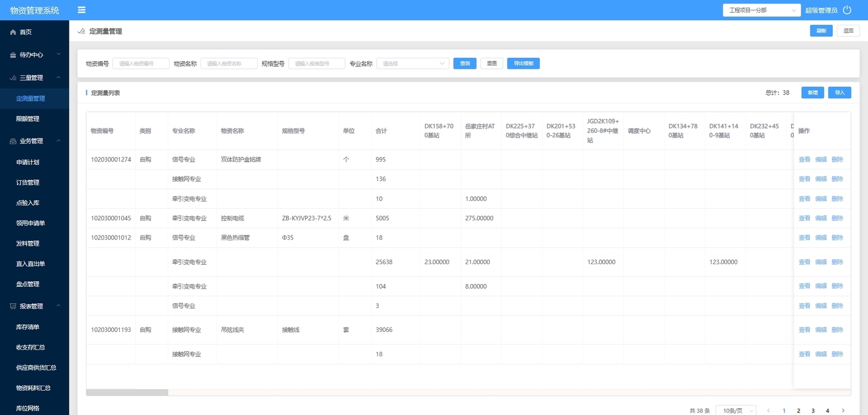Focus the 物资编号 input field
868x415 pixels.
coord(141,64)
